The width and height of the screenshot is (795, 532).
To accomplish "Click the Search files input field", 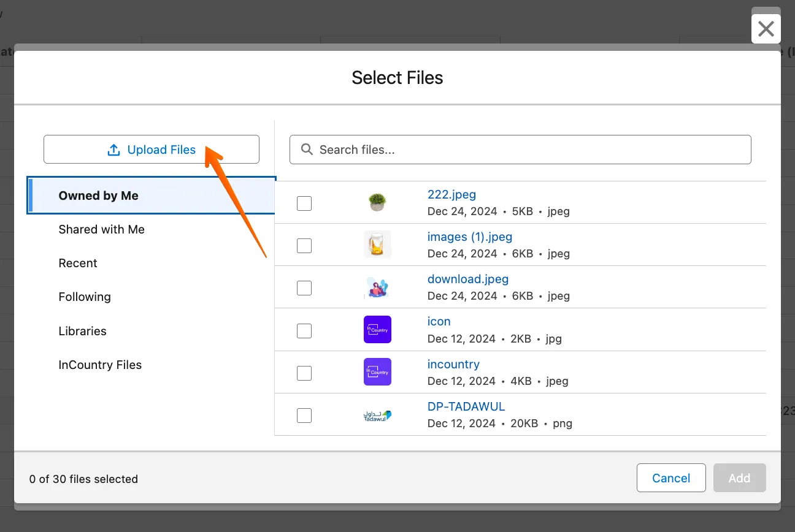I will (x=528, y=150).
